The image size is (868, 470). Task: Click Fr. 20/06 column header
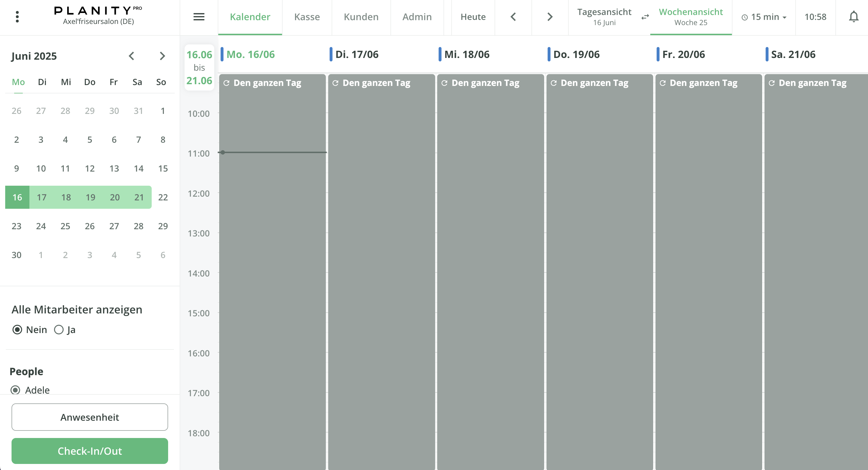tap(684, 54)
